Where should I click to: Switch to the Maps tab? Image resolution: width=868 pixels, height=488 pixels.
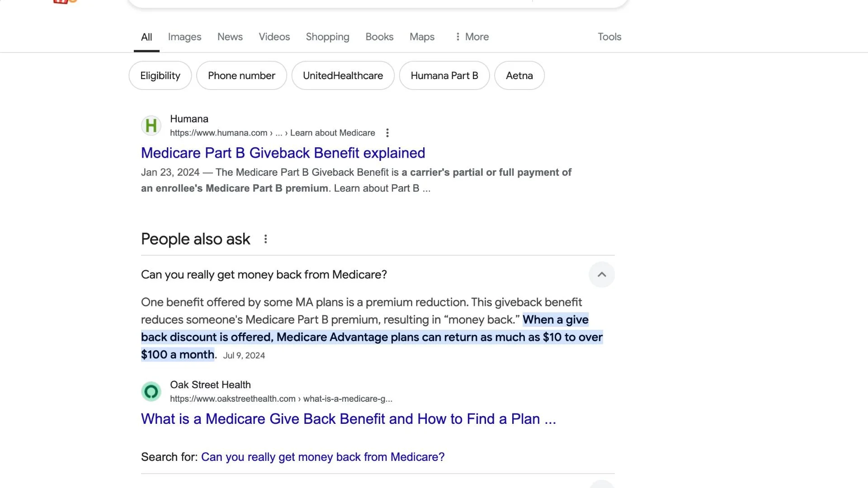[x=422, y=37]
